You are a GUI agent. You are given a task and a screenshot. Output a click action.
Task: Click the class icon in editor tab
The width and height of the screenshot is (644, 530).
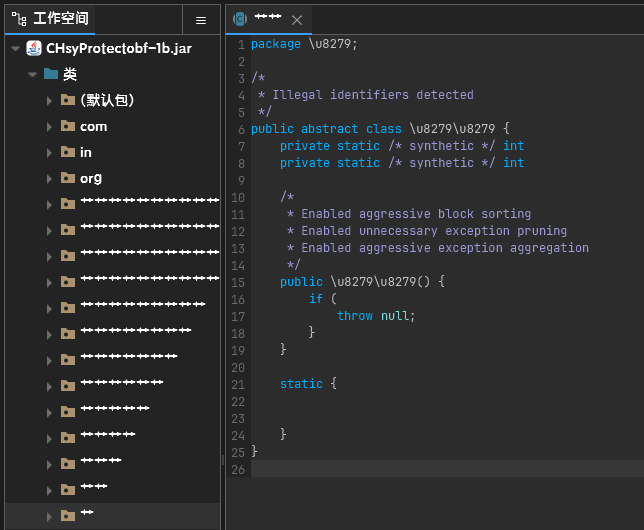point(240,19)
